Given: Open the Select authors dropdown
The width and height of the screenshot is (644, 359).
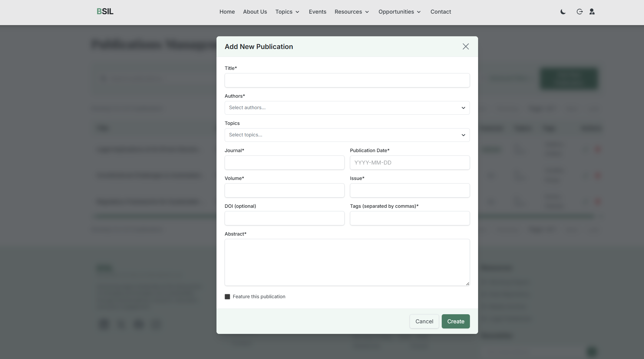Looking at the screenshot, I should coord(347,108).
